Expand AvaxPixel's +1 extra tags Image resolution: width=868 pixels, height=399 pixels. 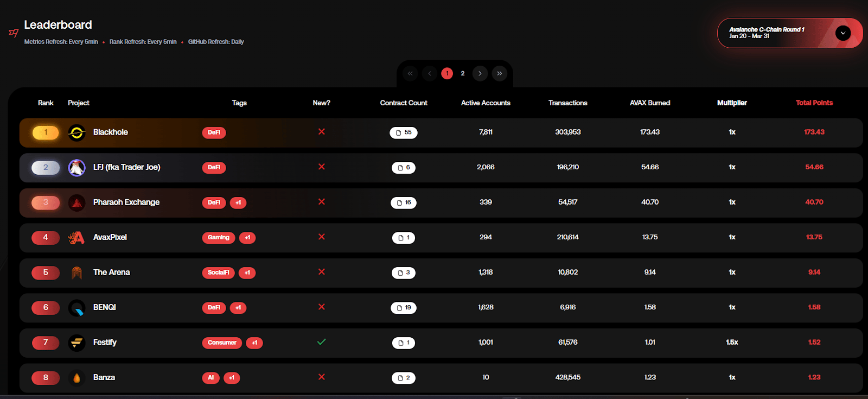[x=247, y=238]
